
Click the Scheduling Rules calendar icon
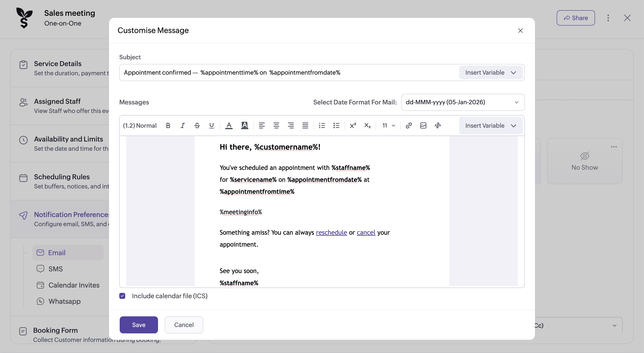(x=23, y=178)
